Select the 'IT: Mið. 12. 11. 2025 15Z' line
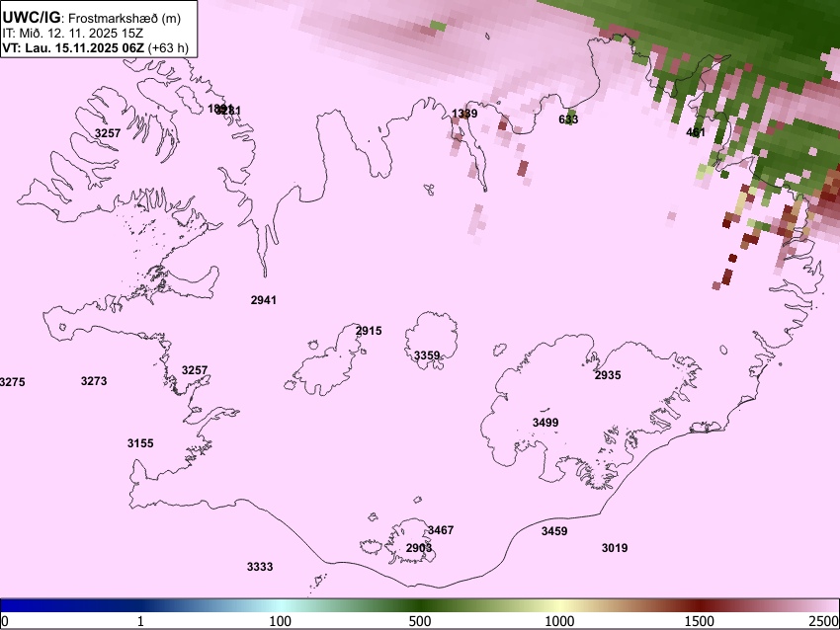 73,34
